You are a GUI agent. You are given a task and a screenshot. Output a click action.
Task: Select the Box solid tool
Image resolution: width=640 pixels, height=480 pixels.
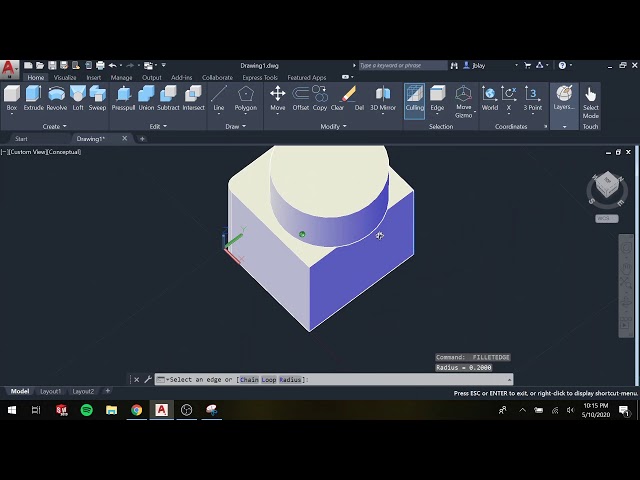click(12, 98)
